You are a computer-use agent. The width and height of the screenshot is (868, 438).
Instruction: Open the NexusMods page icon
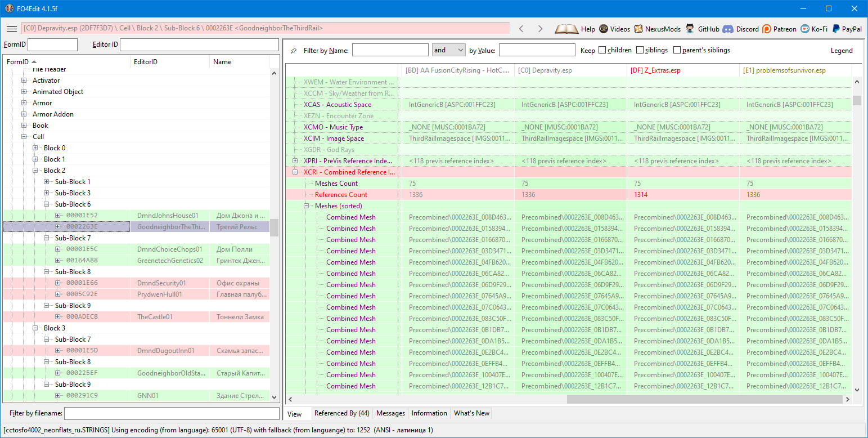tap(638, 29)
